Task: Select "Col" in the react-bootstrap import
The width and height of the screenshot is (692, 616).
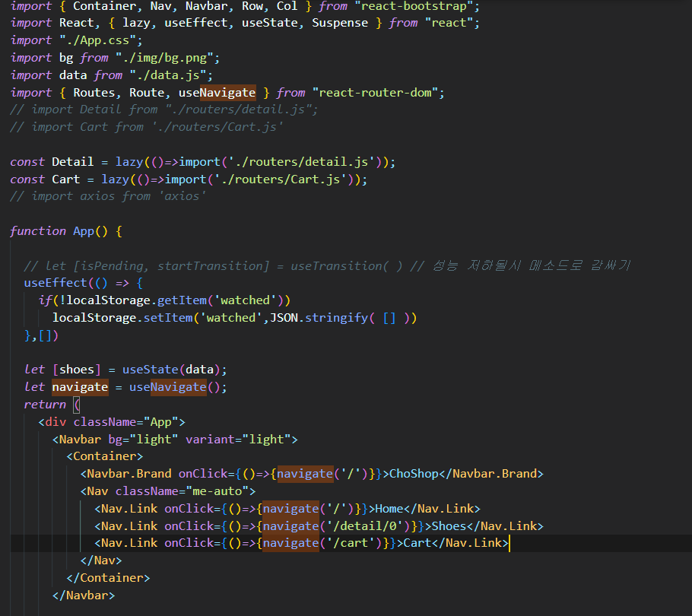Action: click(287, 6)
